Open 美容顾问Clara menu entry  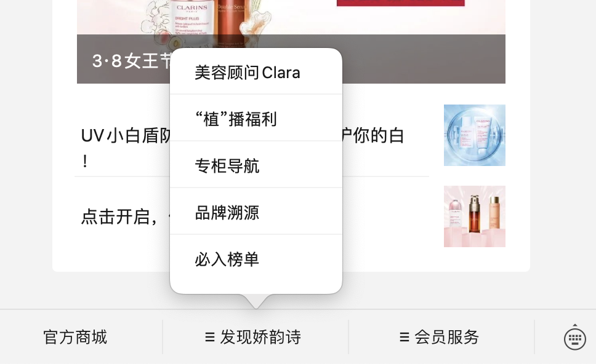(256, 72)
